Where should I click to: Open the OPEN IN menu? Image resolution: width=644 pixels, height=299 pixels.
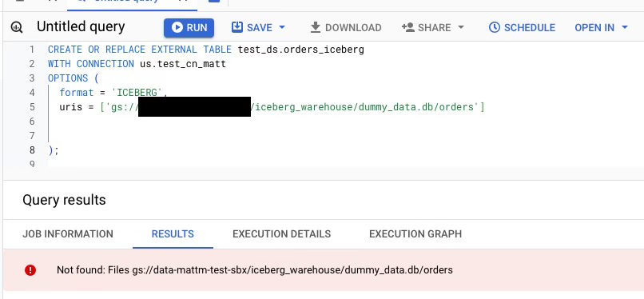tap(602, 27)
